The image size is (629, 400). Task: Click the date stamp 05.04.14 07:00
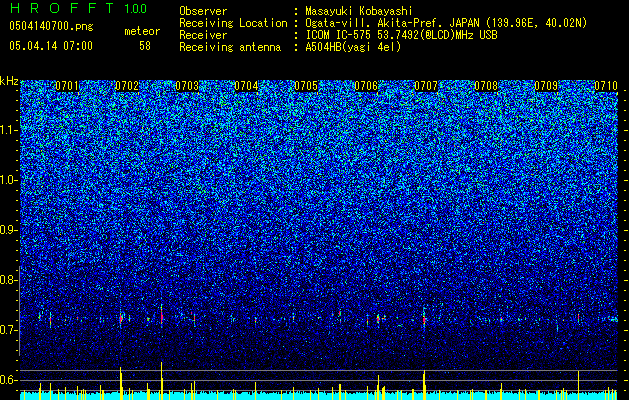click(51, 46)
